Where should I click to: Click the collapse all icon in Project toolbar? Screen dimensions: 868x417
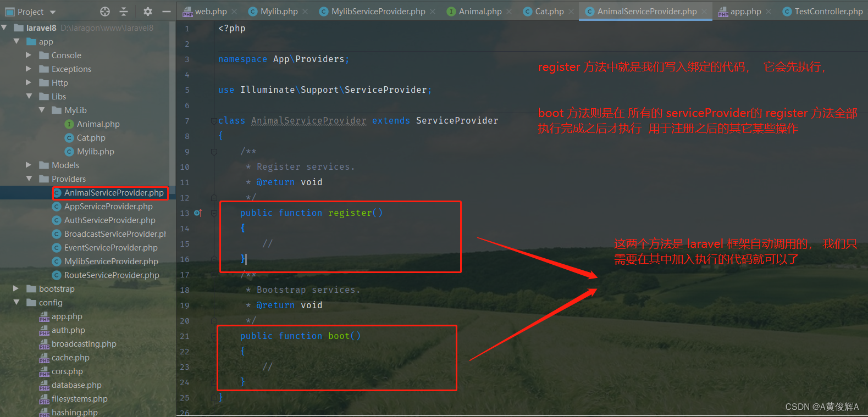[x=124, y=12]
